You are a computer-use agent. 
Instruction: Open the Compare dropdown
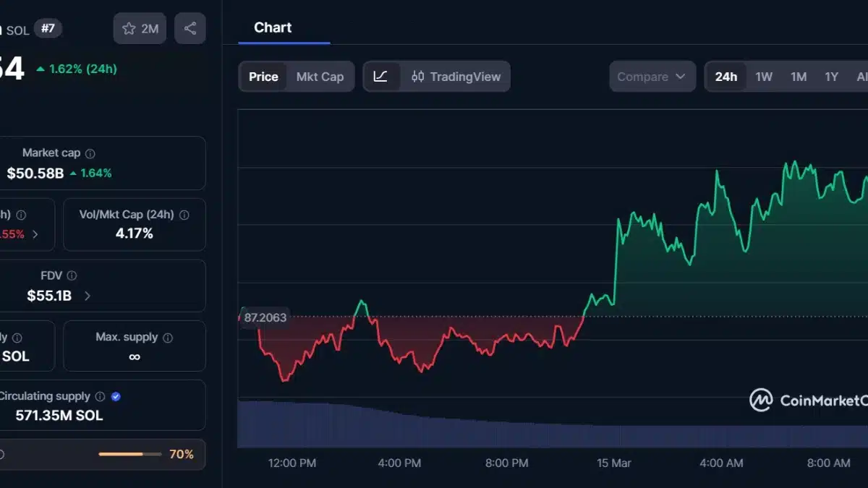coord(652,76)
